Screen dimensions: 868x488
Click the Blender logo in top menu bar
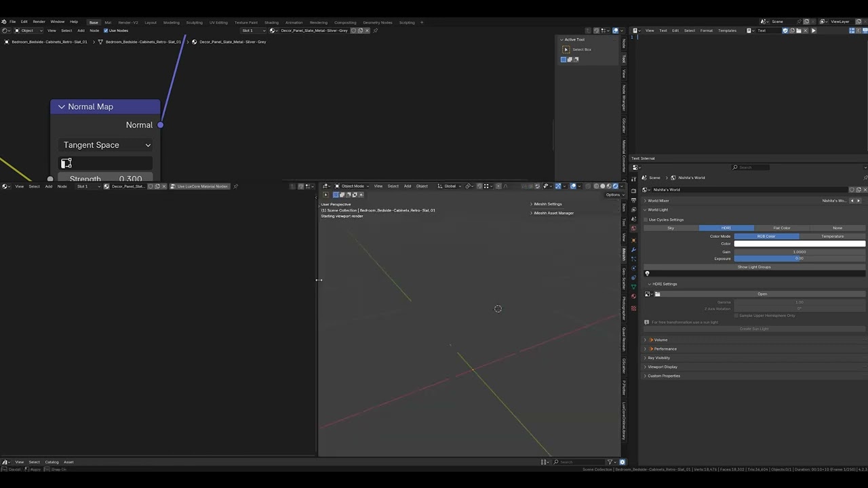(4, 22)
